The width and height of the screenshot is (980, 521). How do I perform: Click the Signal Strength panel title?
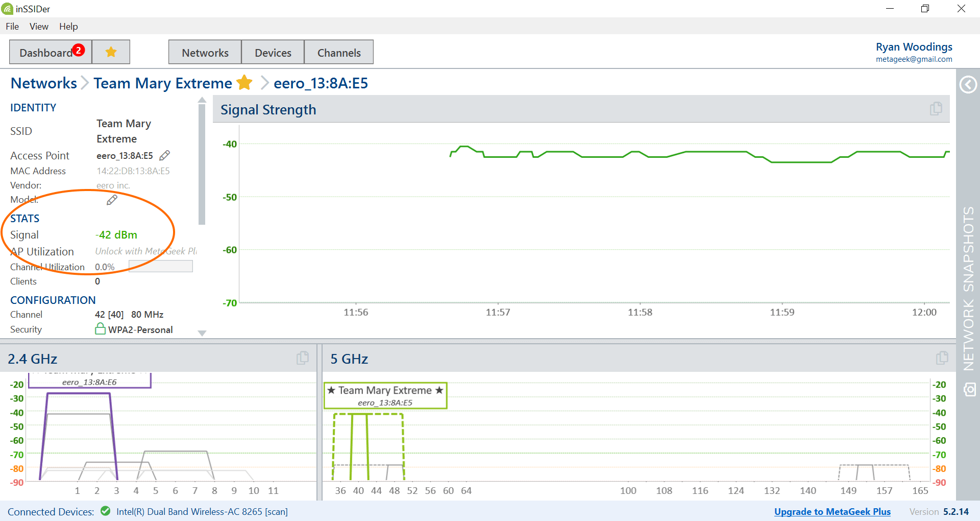pos(268,110)
